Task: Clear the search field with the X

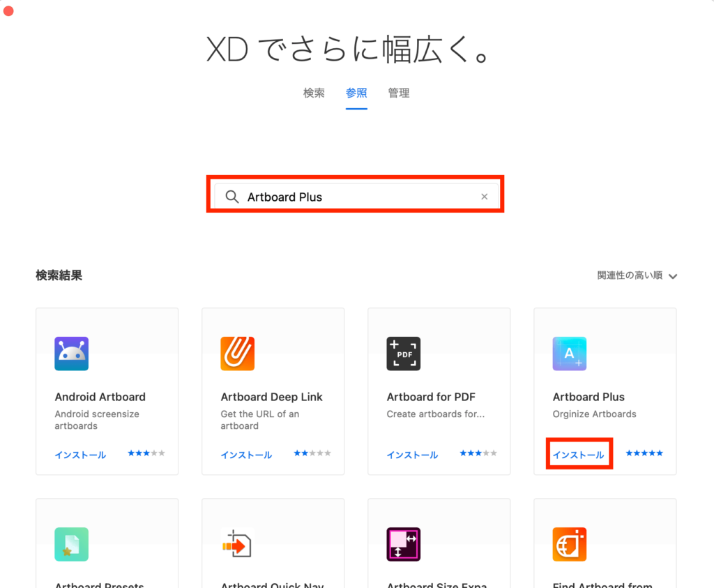Action: click(x=485, y=196)
